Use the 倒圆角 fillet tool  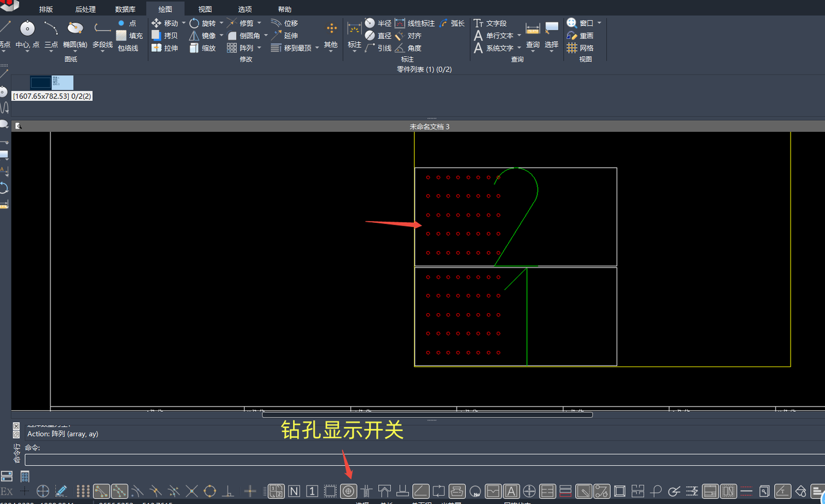pyautogui.click(x=244, y=36)
